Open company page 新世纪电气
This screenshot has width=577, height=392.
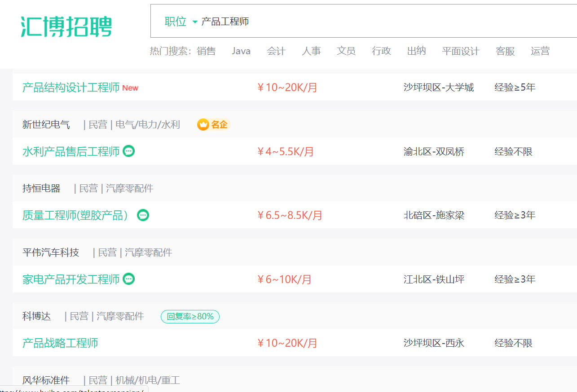[46, 125]
